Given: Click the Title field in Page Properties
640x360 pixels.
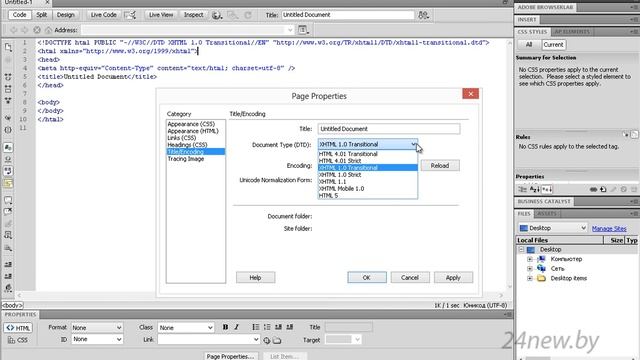Looking at the screenshot, I should [389, 129].
